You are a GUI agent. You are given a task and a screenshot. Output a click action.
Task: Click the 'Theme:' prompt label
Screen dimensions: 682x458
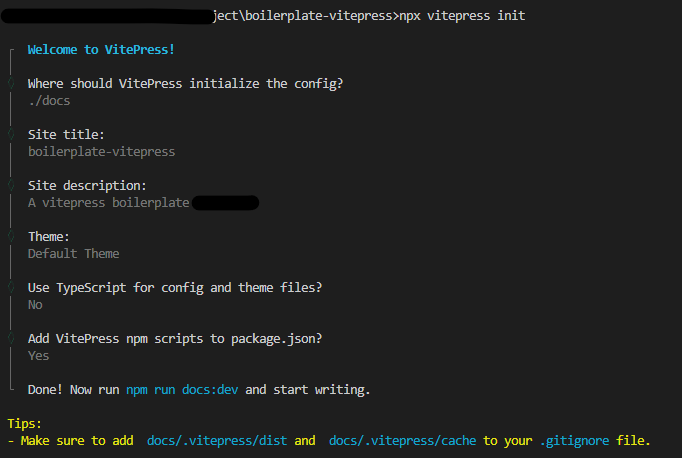pyautogui.click(x=49, y=237)
